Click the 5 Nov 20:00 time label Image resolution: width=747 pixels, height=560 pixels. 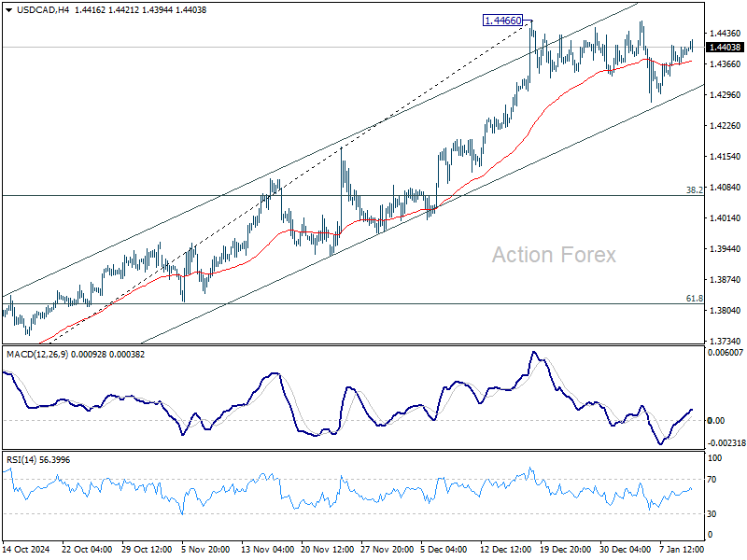pyautogui.click(x=205, y=550)
